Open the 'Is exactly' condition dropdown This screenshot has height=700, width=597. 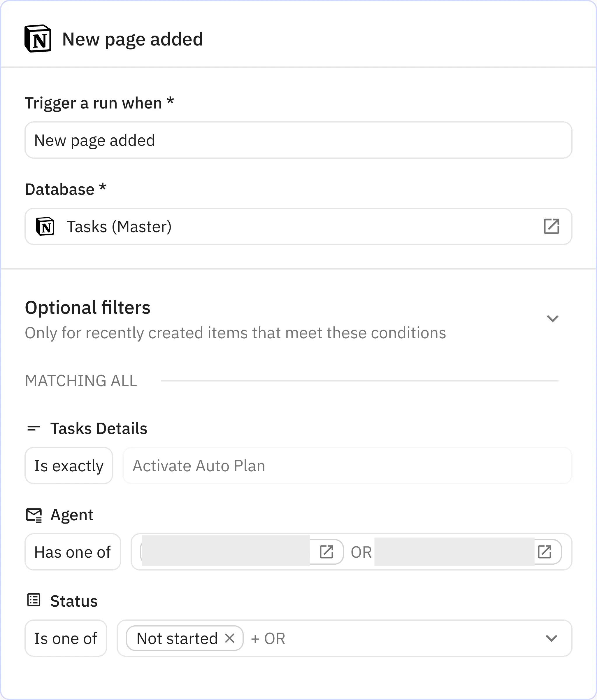coord(69,465)
